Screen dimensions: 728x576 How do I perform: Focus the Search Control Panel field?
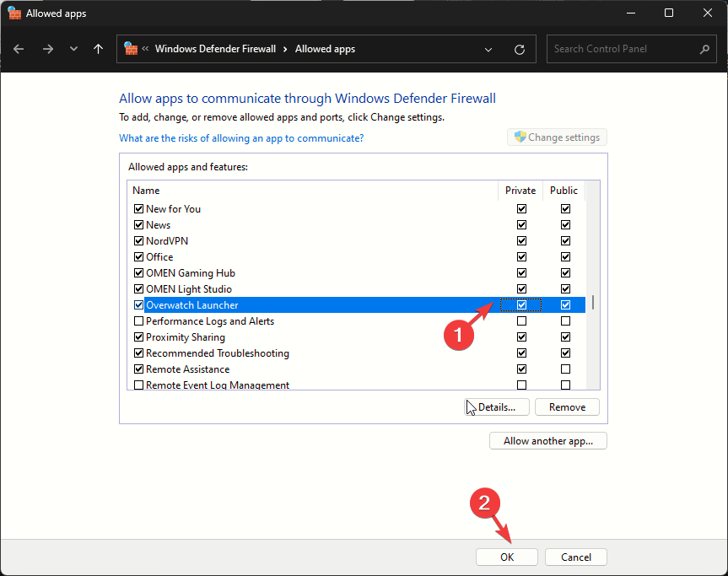[x=632, y=49]
